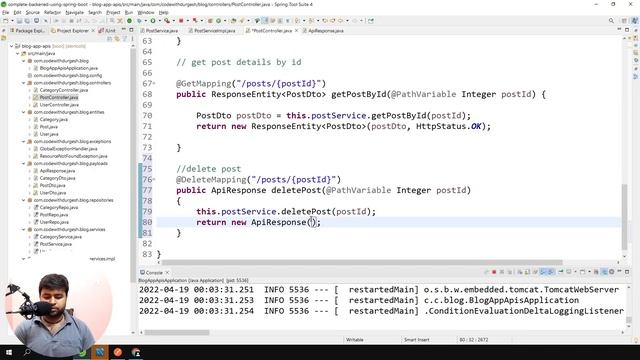This screenshot has width=640, height=360.
Task: Open PostRepo.java in the tree
Action: [54, 215]
